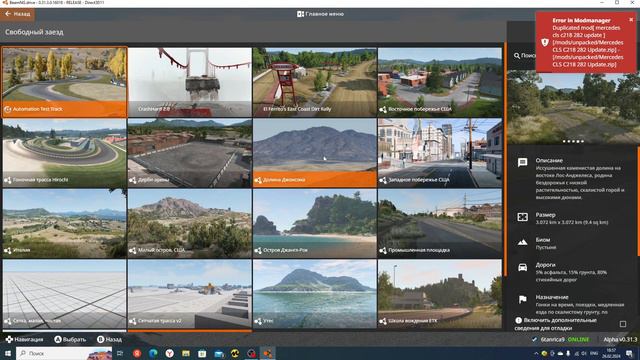The height and width of the screenshot is (360, 640).
Task: Select the Малый остров, США map
Action: (190, 224)
